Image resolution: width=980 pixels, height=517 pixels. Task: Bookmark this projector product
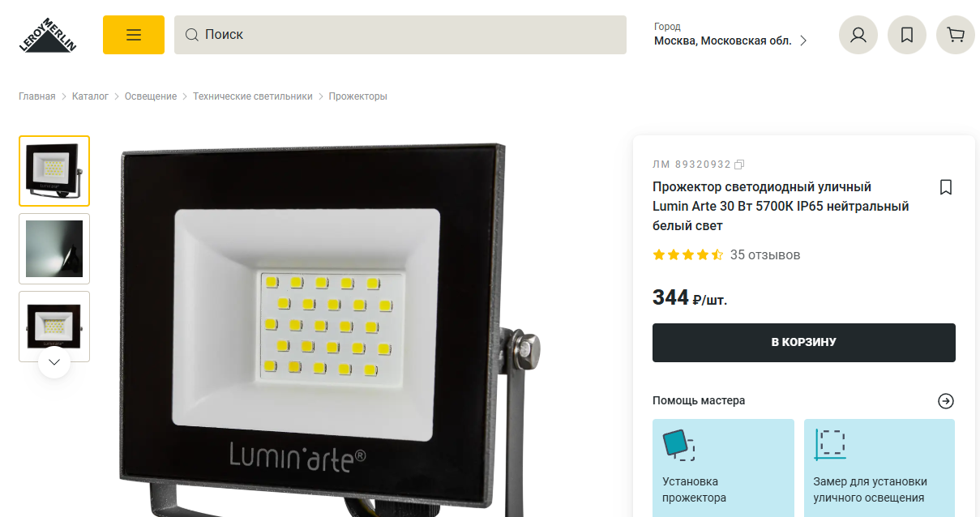pos(945,187)
